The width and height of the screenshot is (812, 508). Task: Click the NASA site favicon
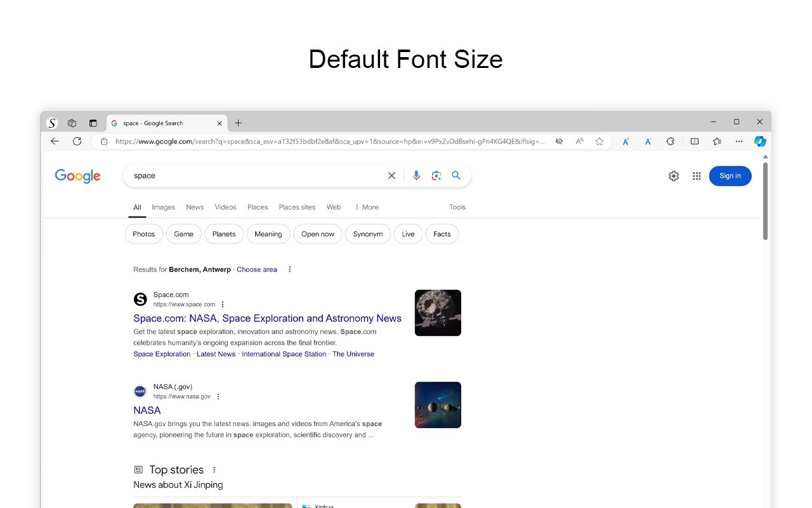click(x=140, y=391)
